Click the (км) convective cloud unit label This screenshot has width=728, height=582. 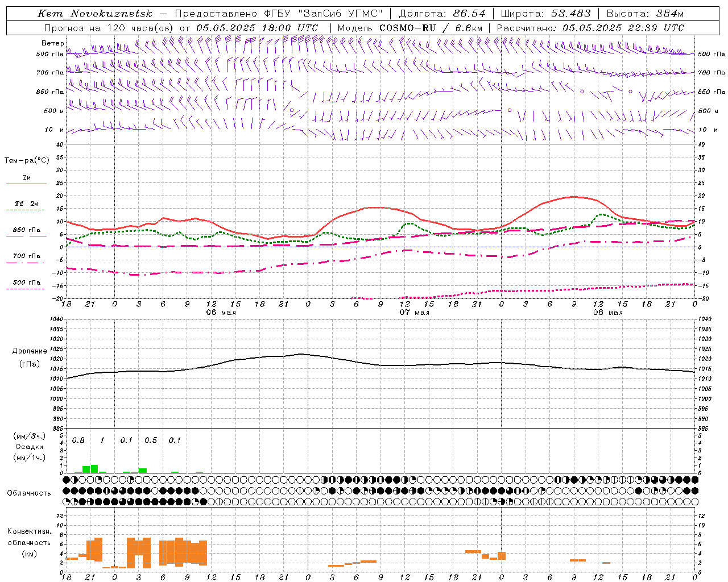[29, 554]
